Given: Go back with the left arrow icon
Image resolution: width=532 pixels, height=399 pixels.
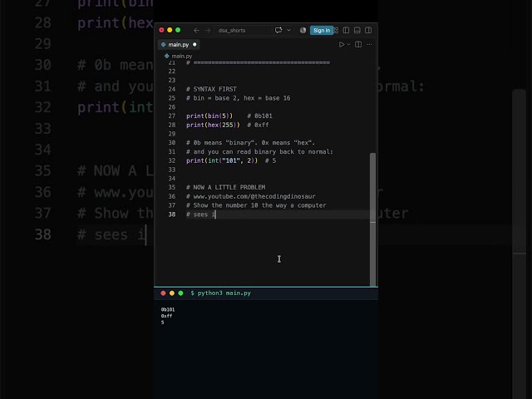Looking at the screenshot, I should point(196,31).
